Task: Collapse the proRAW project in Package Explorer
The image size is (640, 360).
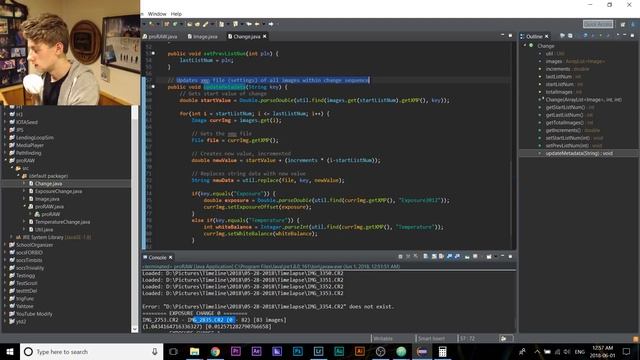Action: point(6,160)
